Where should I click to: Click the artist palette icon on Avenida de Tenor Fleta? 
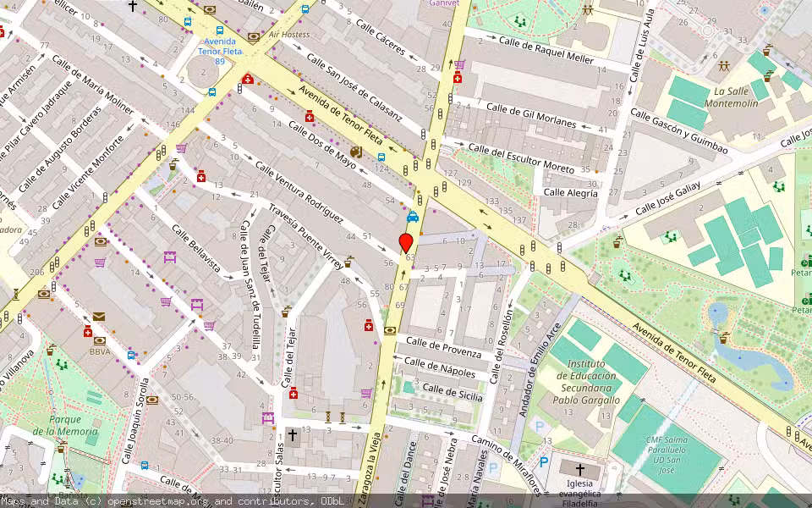point(356,152)
